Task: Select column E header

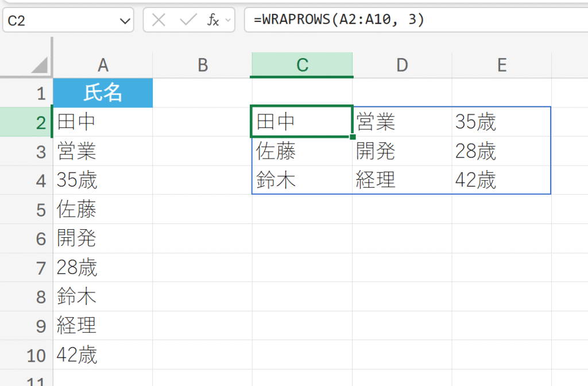Action: click(501, 65)
